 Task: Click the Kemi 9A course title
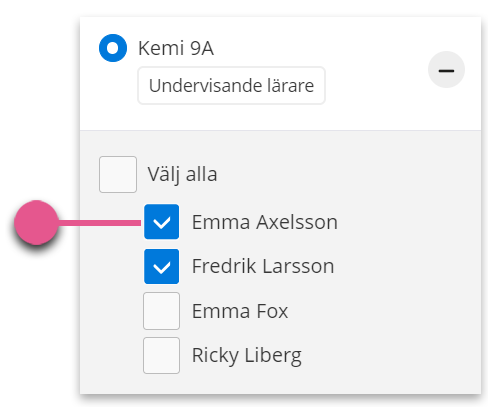[x=176, y=48]
